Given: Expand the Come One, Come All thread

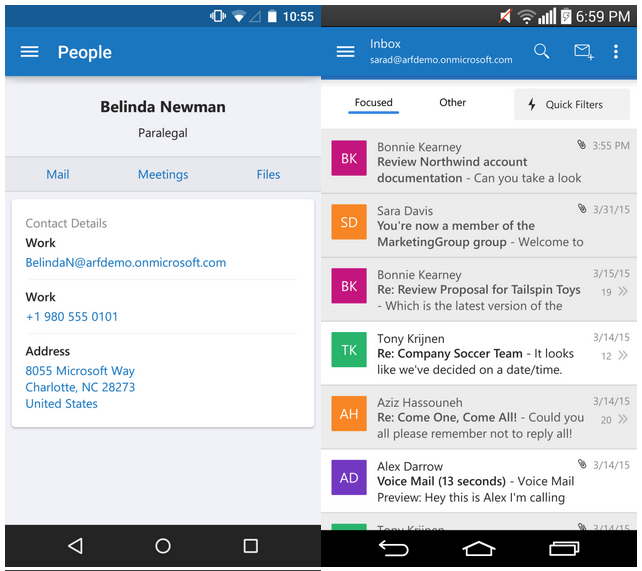Looking at the screenshot, I should coord(622,420).
